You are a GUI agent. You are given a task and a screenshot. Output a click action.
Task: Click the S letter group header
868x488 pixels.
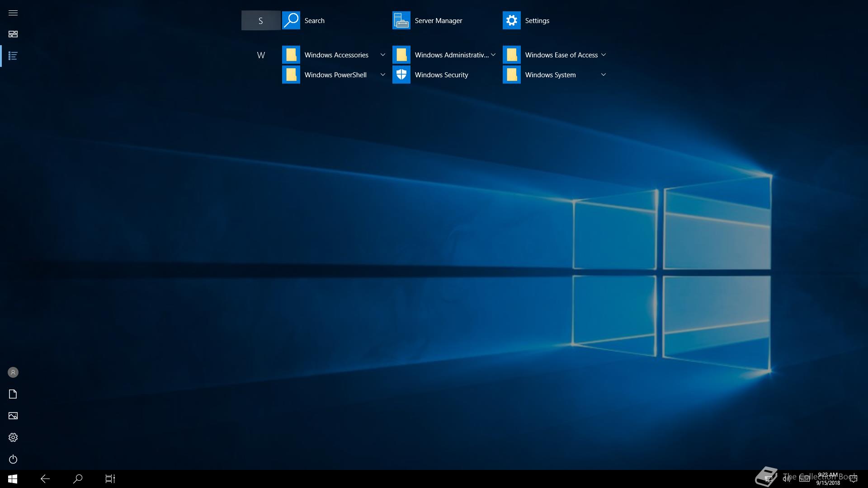(x=261, y=20)
